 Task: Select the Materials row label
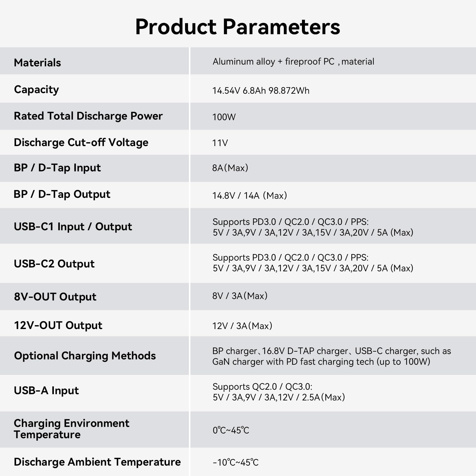click(37, 63)
